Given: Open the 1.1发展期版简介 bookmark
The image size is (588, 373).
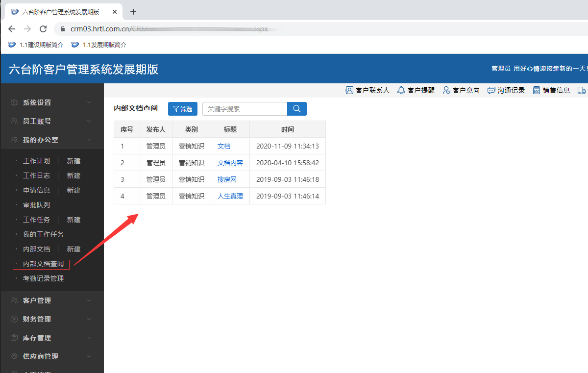Looking at the screenshot, I should 99,45.
